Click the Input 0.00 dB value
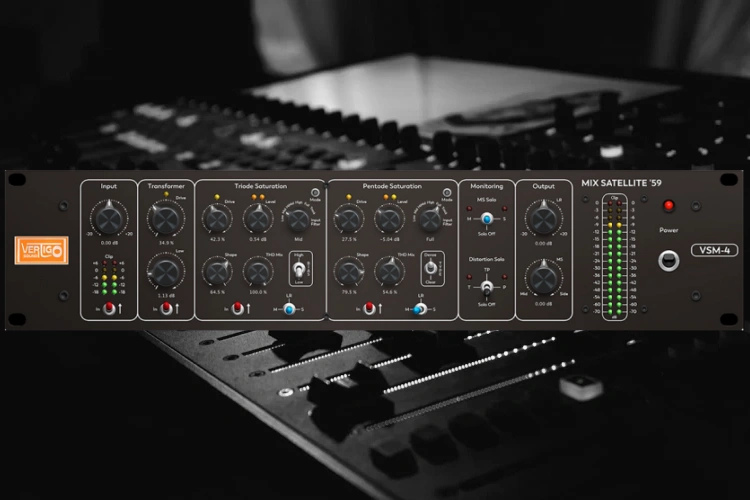The image size is (750, 500). [x=109, y=243]
